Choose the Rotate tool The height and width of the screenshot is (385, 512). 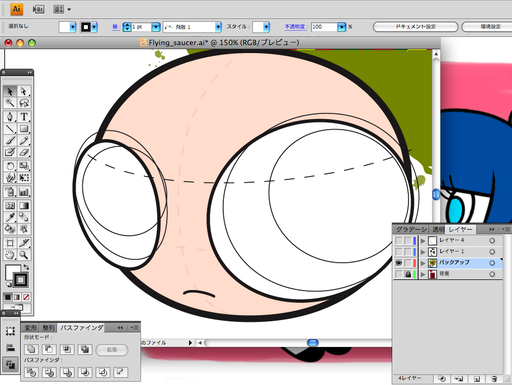[10, 166]
